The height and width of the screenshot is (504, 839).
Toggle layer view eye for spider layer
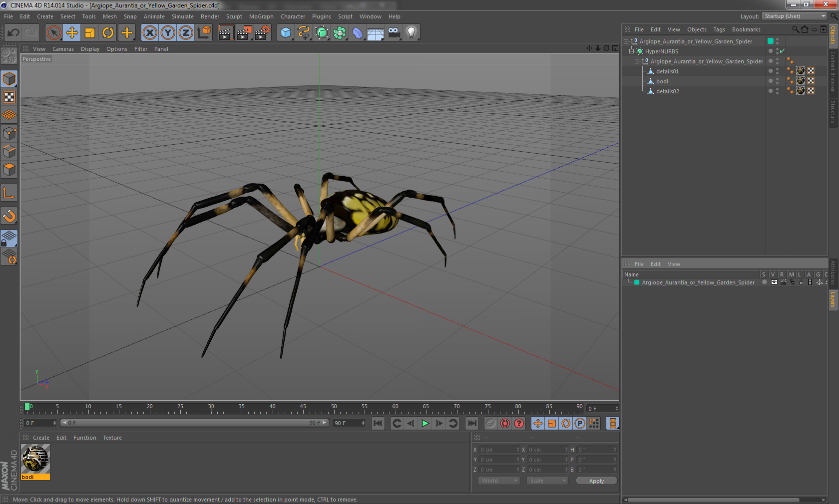coord(774,282)
